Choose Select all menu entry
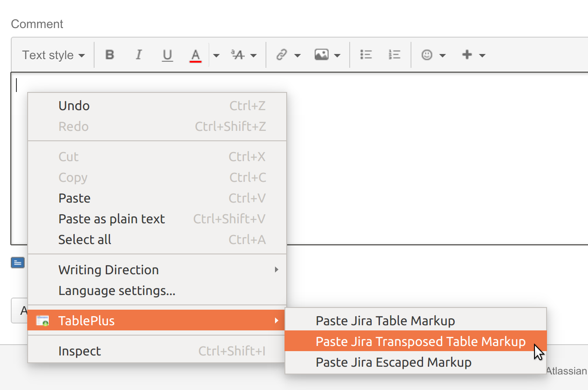This screenshot has width=588, height=390. pos(157,240)
